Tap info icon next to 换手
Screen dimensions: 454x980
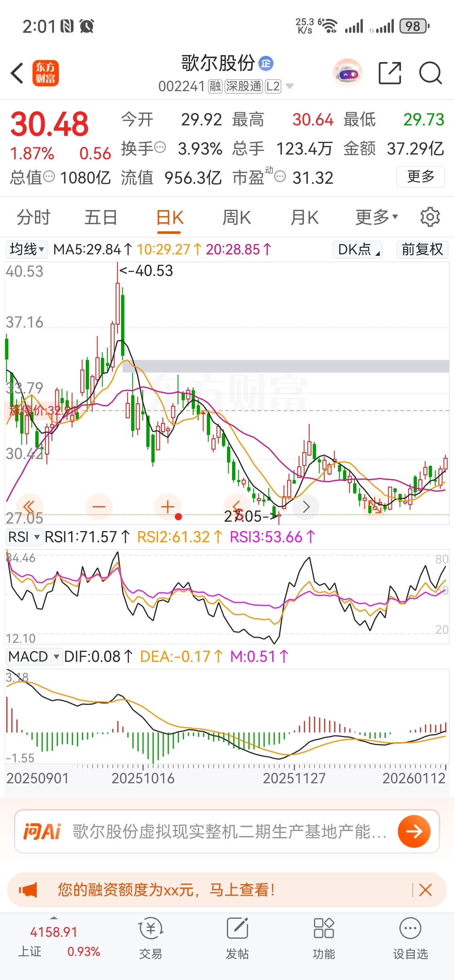click(160, 147)
